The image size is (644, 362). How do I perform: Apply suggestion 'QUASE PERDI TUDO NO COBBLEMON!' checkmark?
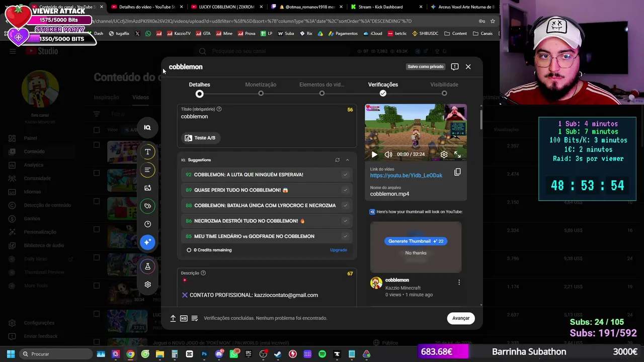(345, 190)
